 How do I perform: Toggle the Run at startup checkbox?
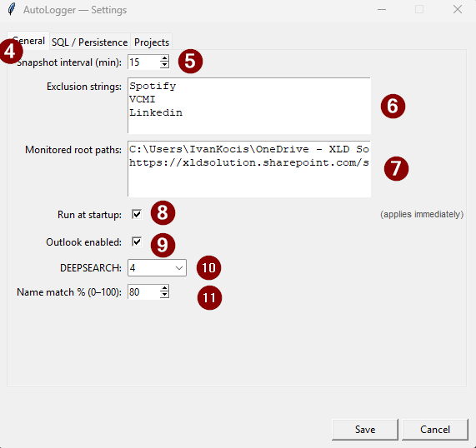(x=137, y=215)
